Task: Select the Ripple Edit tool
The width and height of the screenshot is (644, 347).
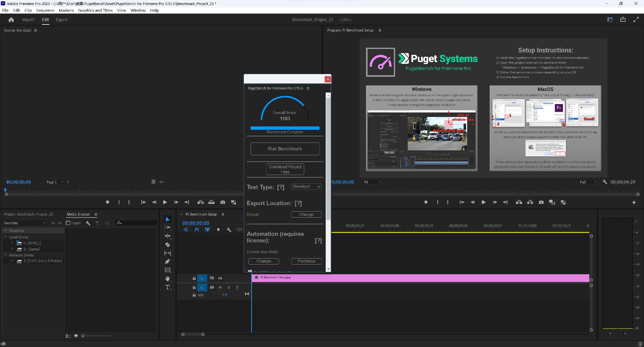Action: 167,236
